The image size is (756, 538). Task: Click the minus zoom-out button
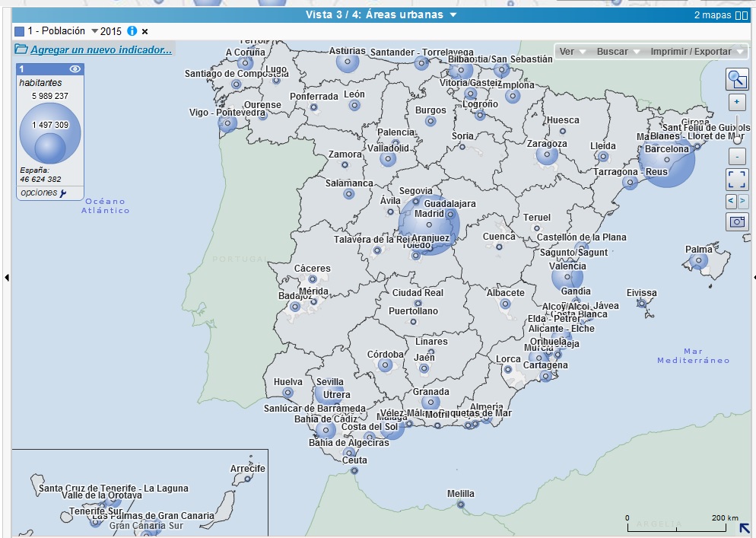737,157
